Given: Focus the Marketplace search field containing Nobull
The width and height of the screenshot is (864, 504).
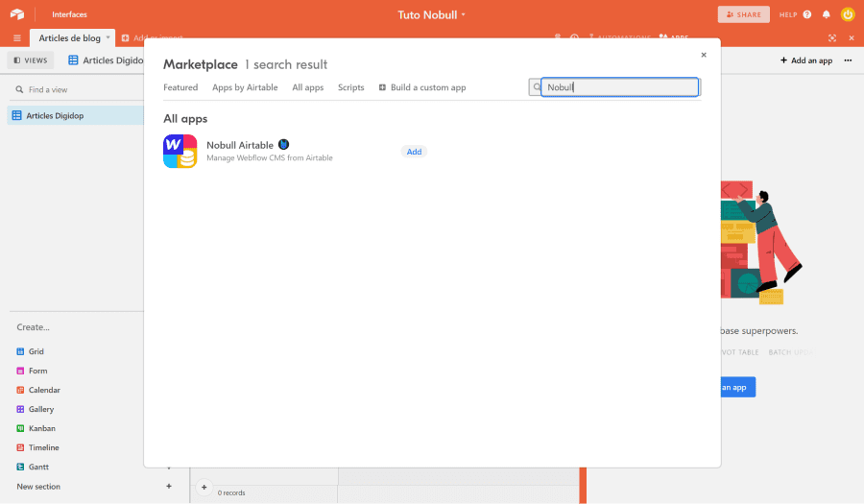Looking at the screenshot, I should [619, 87].
